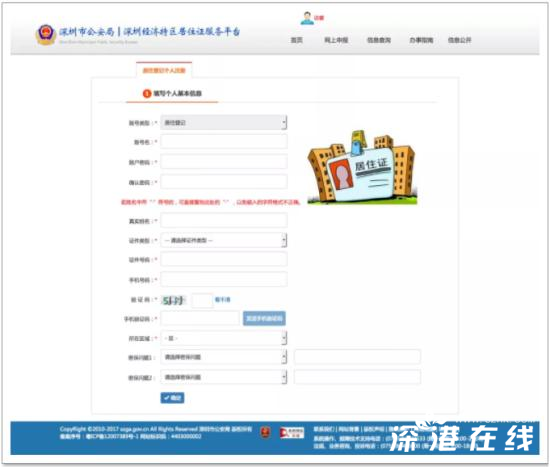The image size is (550, 467).
Task: Click the account name (账号名) input field
Action: (224, 142)
